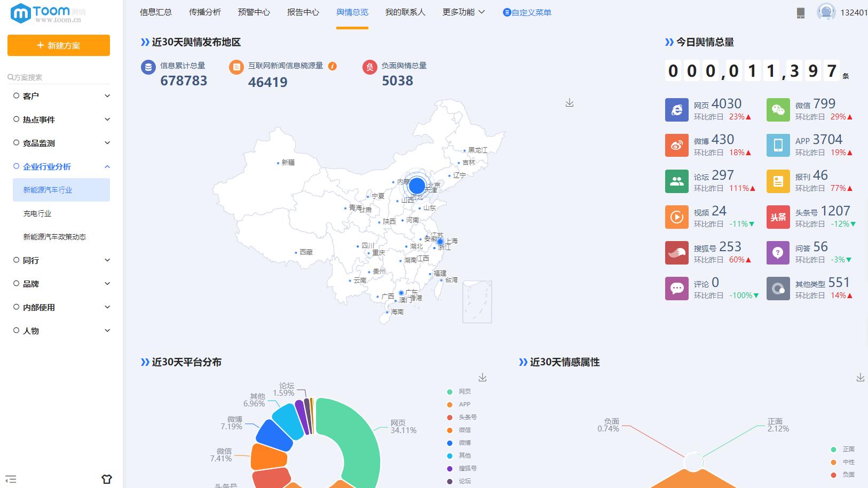Open the 网页 platform statistics icon
This screenshot has height=488, width=868.
point(676,109)
